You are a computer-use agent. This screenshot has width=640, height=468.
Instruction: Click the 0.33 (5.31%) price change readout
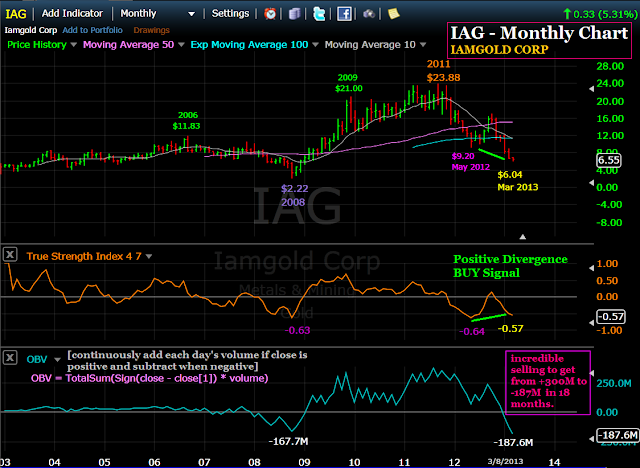tap(600, 14)
